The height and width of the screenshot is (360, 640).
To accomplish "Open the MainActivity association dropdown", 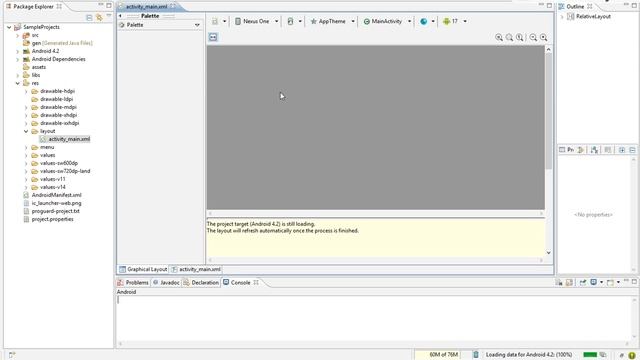I will click(x=409, y=21).
